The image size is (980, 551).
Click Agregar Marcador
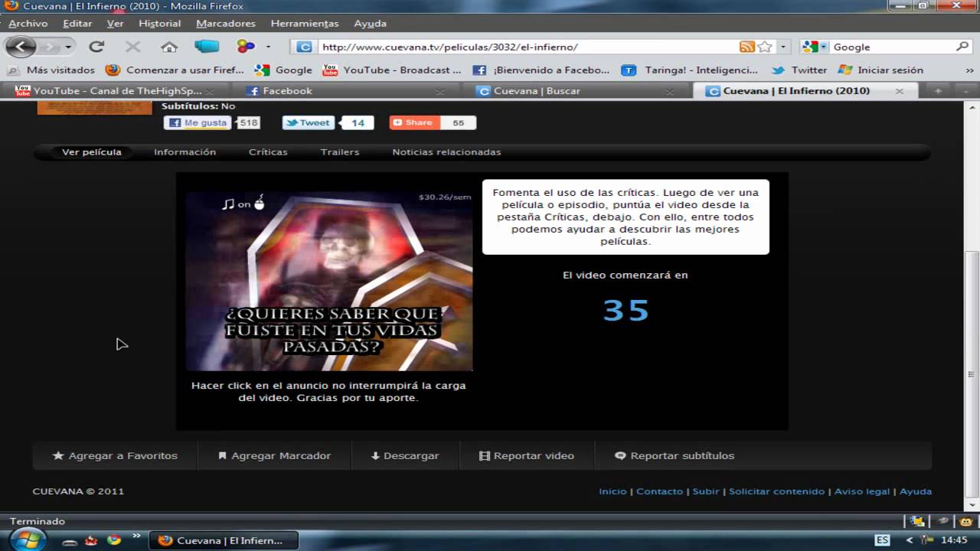(x=274, y=455)
